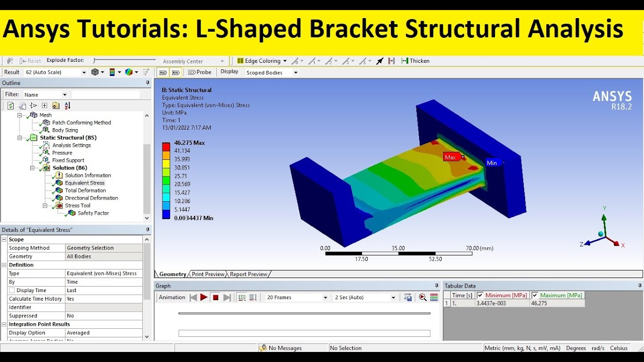The width and height of the screenshot is (644, 362).
Task: Click the A-Z sort icon in Outline
Action: (x=67, y=106)
